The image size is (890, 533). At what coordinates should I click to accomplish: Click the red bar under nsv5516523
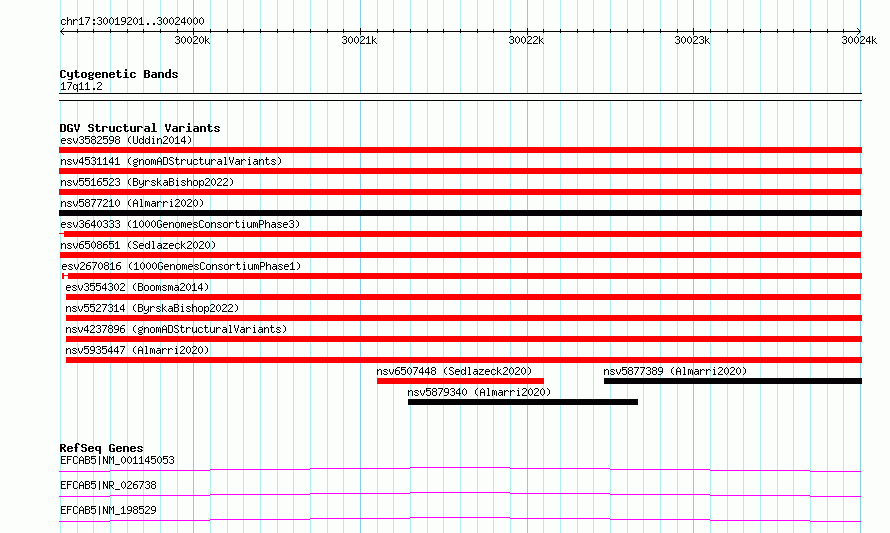coord(460,192)
